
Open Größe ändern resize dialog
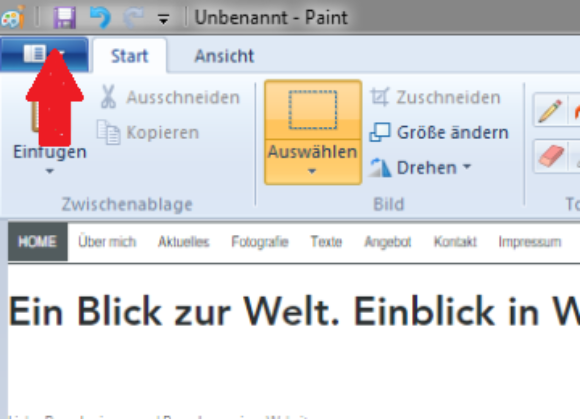click(439, 132)
